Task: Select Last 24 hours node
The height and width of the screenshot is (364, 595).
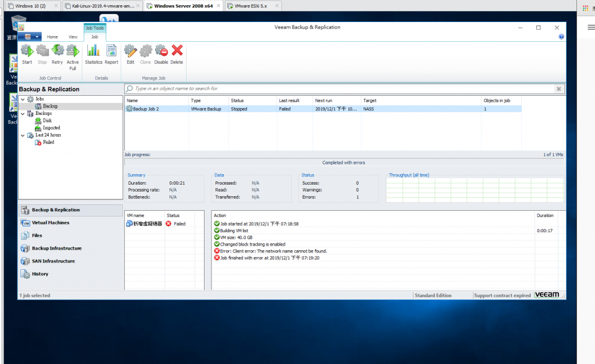Action: tap(48, 135)
